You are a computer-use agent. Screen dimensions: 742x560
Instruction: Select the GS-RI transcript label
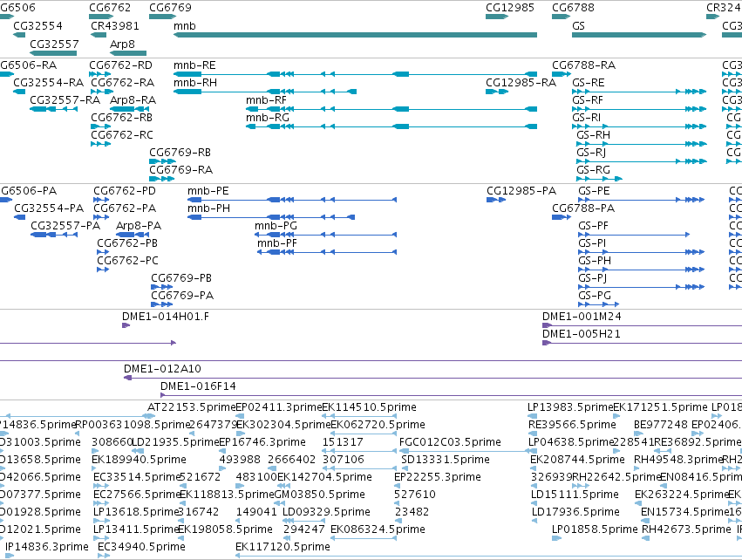coord(586,118)
